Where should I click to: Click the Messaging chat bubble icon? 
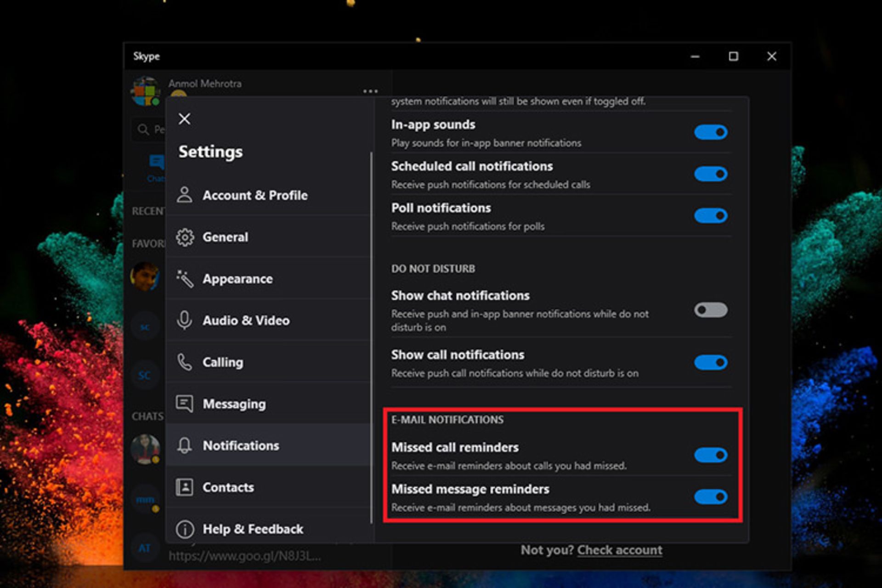185,404
